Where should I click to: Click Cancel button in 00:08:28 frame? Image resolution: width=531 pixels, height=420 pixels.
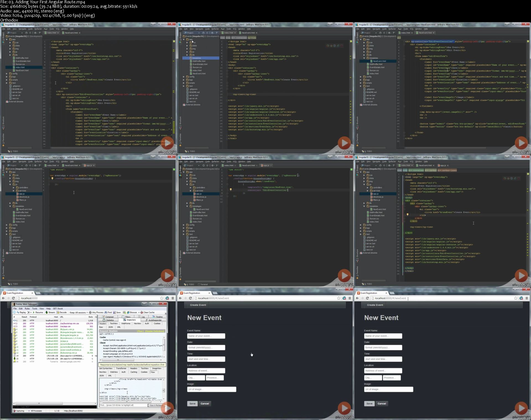point(382,404)
